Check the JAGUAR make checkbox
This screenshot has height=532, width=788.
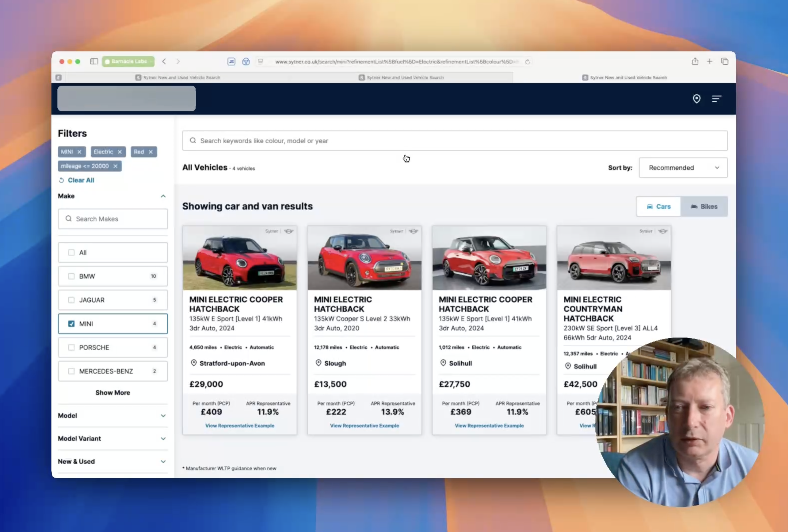[71, 300]
